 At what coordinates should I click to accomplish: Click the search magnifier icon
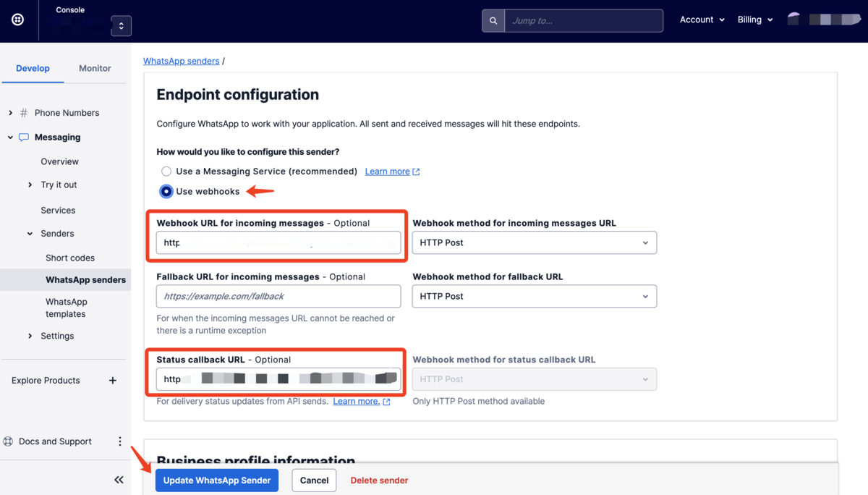(x=493, y=21)
